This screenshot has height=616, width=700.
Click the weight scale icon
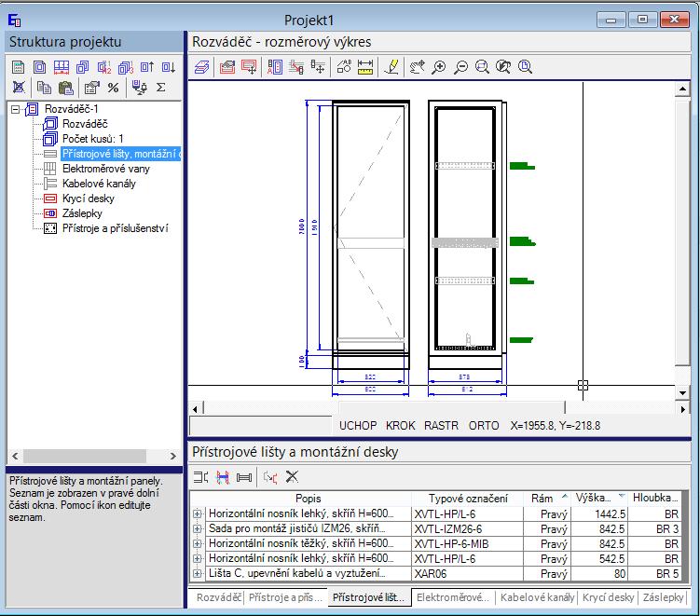pyautogui.click(x=140, y=87)
